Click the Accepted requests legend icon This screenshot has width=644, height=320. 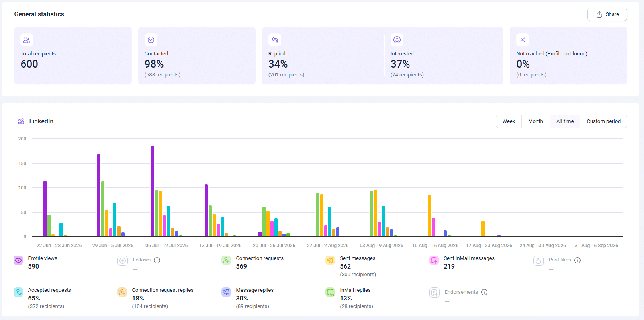(x=18, y=292)
